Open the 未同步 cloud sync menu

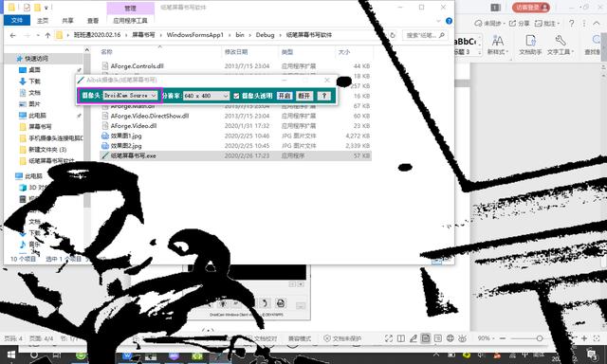[x=489, y=24]
